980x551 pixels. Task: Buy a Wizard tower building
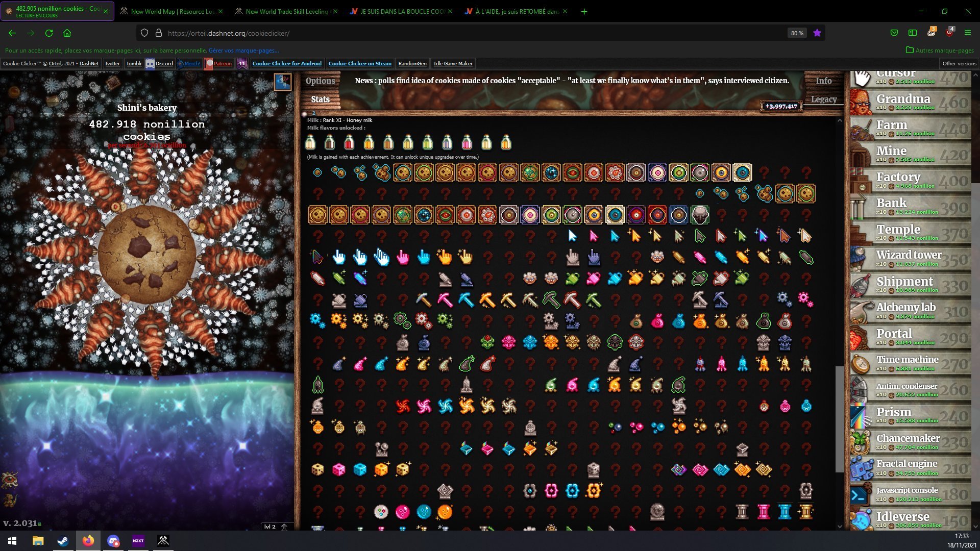(911, 259)
